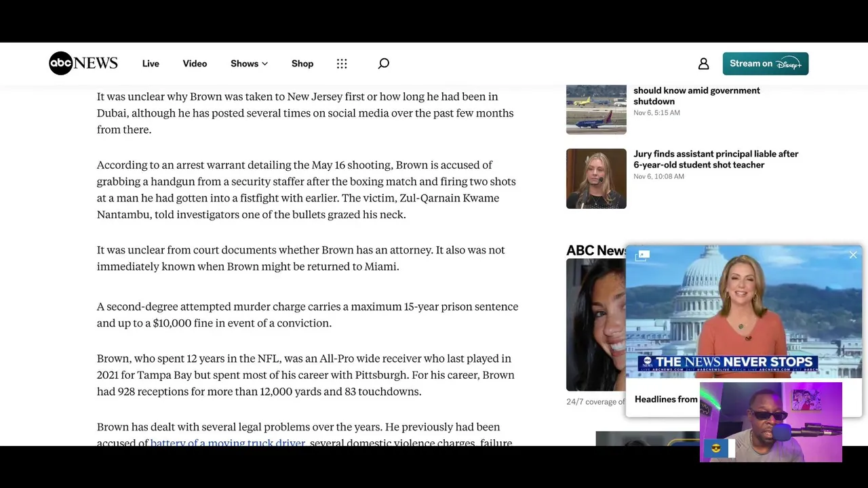Expand the Shows dropdown menu

point(249,64)
